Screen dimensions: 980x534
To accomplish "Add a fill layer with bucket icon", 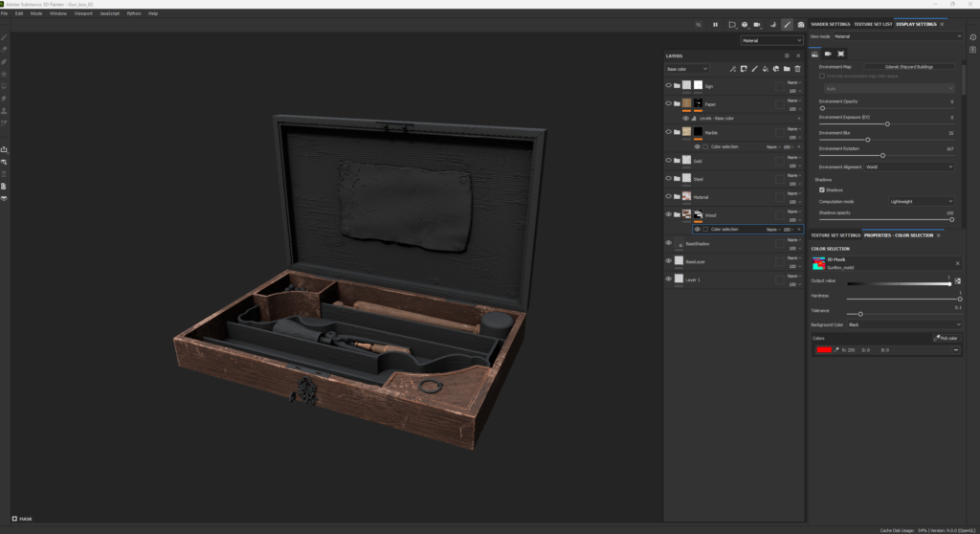I will [x=765, y=69].
